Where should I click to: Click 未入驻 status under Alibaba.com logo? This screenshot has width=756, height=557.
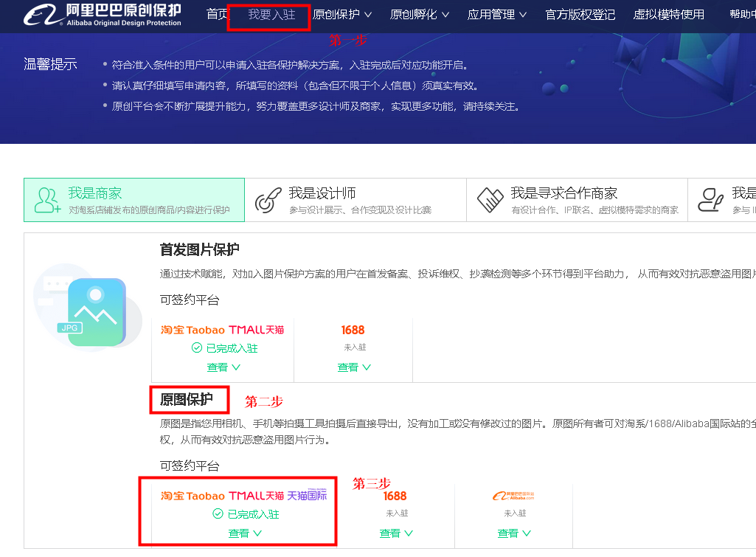515,513
